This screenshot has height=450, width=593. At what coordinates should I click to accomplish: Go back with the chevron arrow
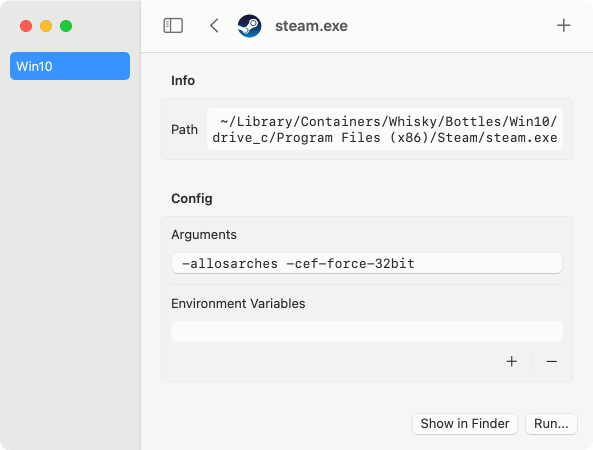tap(214, 26)
